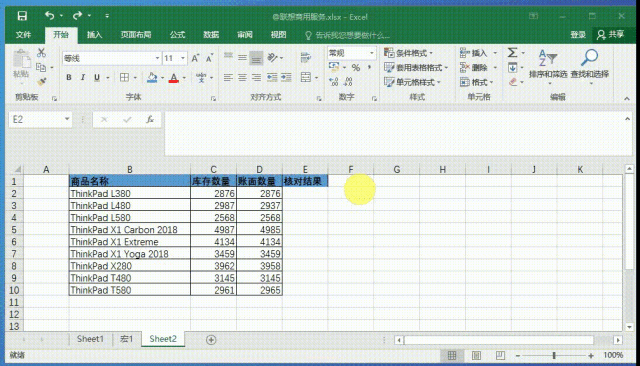Switch to the Formulas tab
Screen dimensions: 640x366
178,35
